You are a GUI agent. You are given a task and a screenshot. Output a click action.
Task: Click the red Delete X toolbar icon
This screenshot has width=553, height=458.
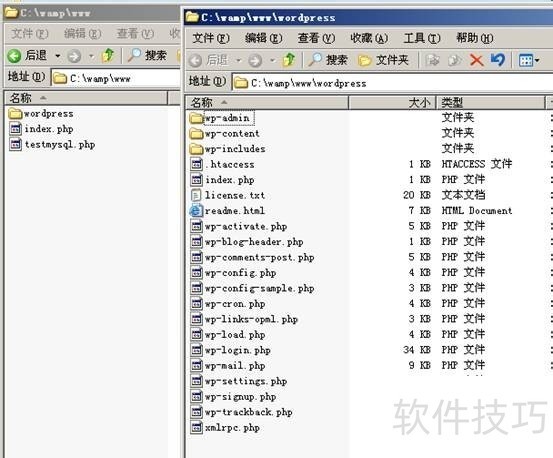tap(476, 60)
